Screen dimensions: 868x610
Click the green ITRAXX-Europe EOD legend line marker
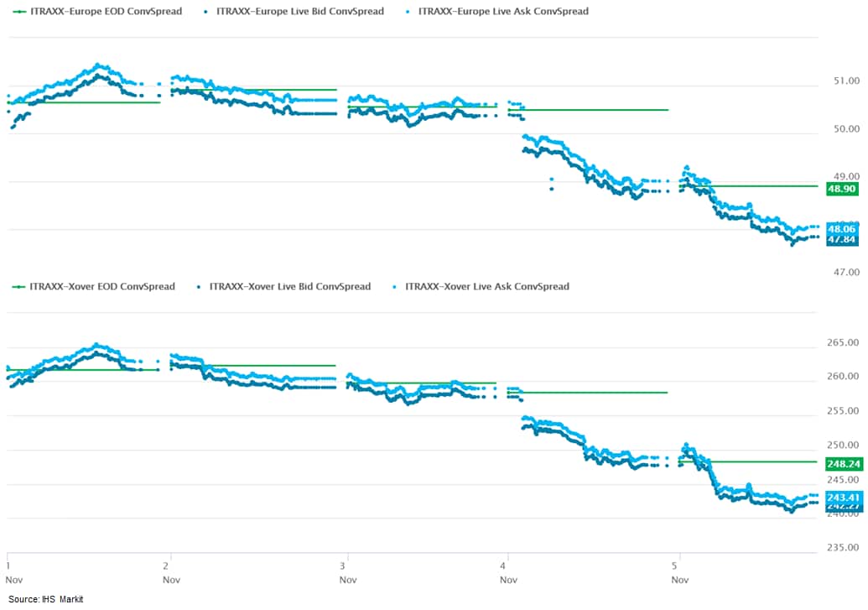click(18, 12)
